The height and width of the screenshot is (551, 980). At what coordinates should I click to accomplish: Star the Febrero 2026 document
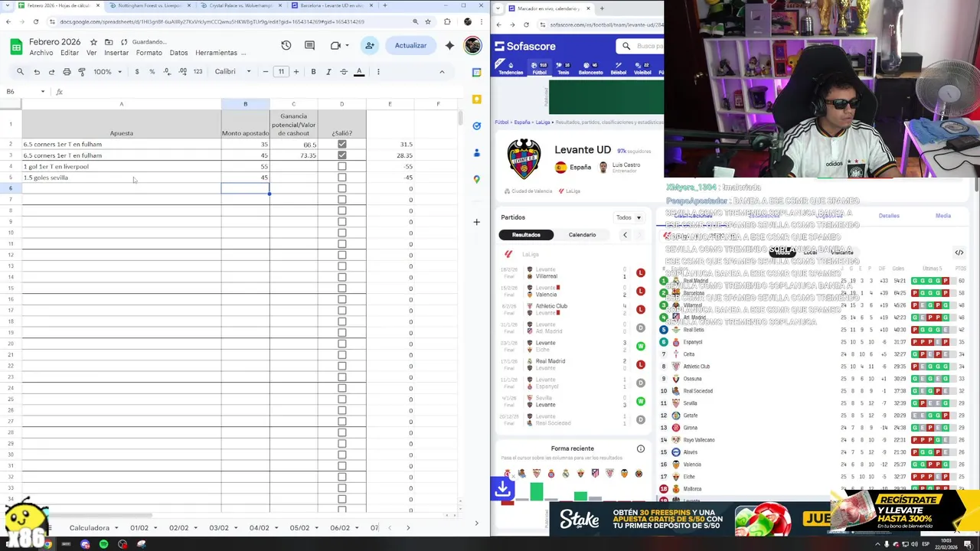tap(93, 42)
